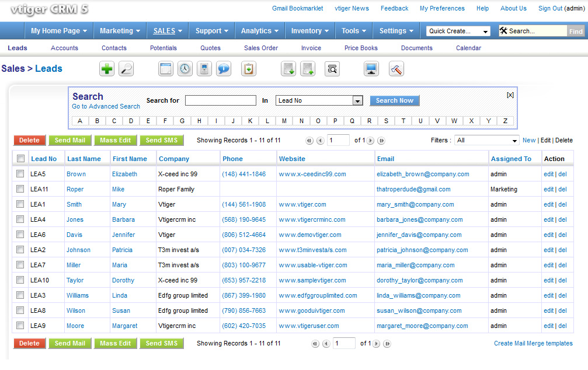Click previous page arrow below the table
The image size is (588, 370).
pyautogui.click(x=326, y=344)
